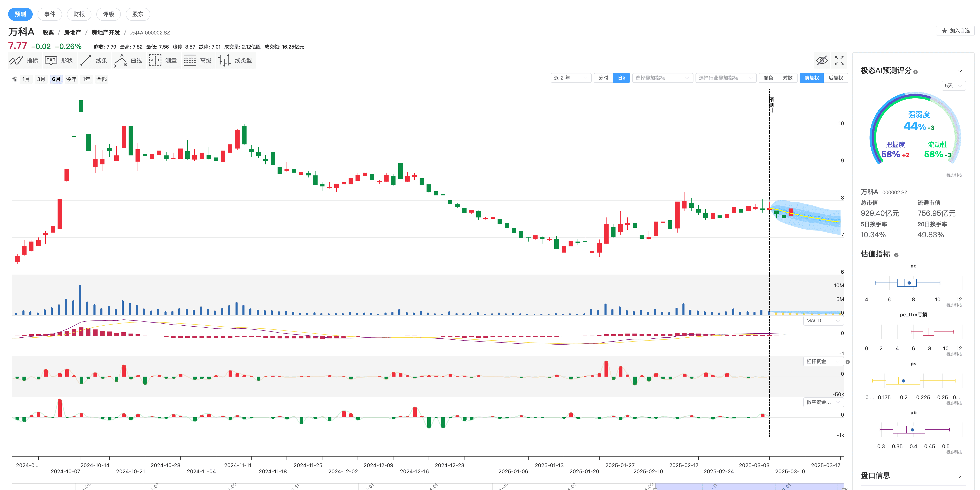Open the 5天 forecast period dropdown
This screenshot has width=980, height=490.
click(953, 85)
